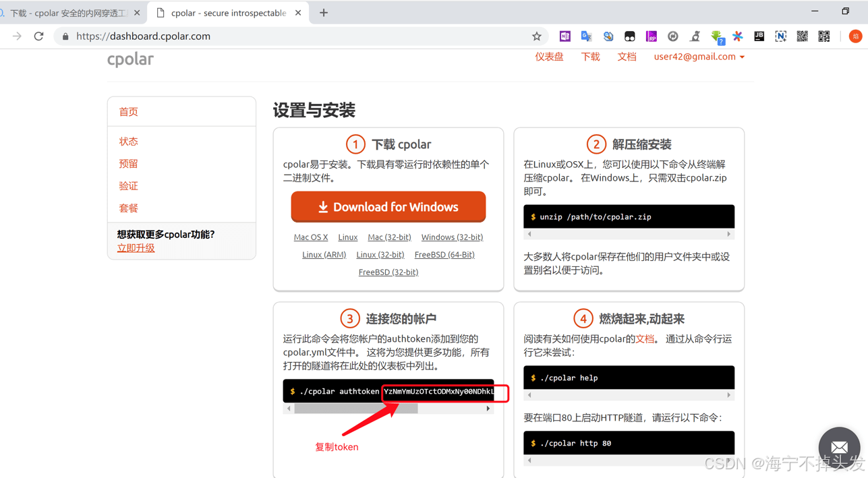Click the ./cpolar http 80 code box

[x=629, y=444]
